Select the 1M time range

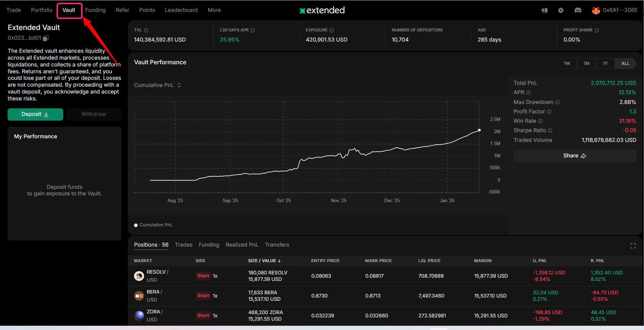(x=586, y=64)
